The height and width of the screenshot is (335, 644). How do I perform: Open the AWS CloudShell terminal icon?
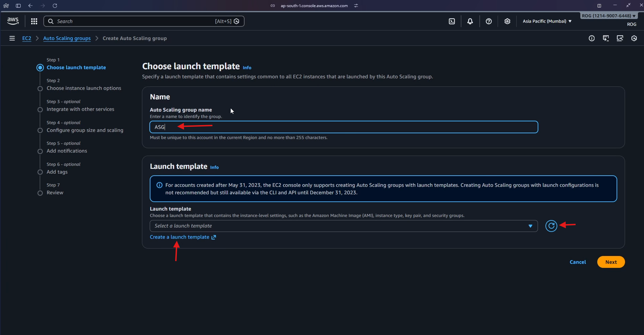tap(452, 21)
